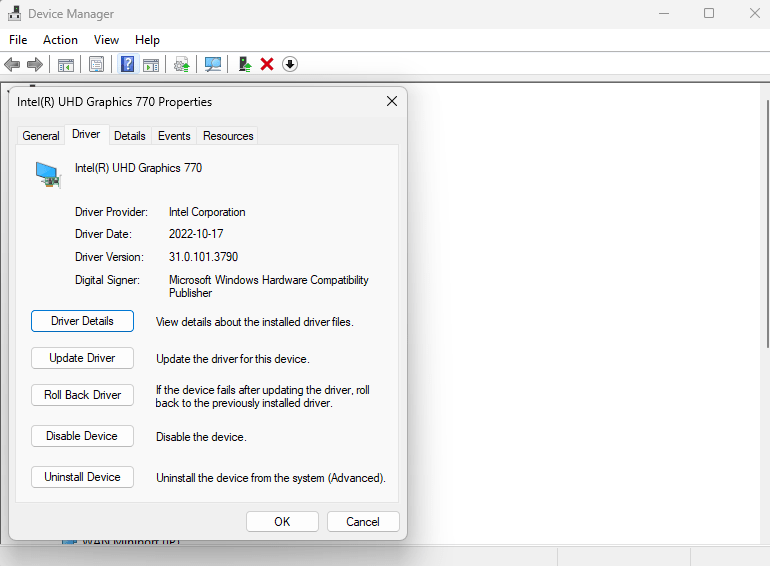Click the blue Help question-mark icon

pos(128,64)
